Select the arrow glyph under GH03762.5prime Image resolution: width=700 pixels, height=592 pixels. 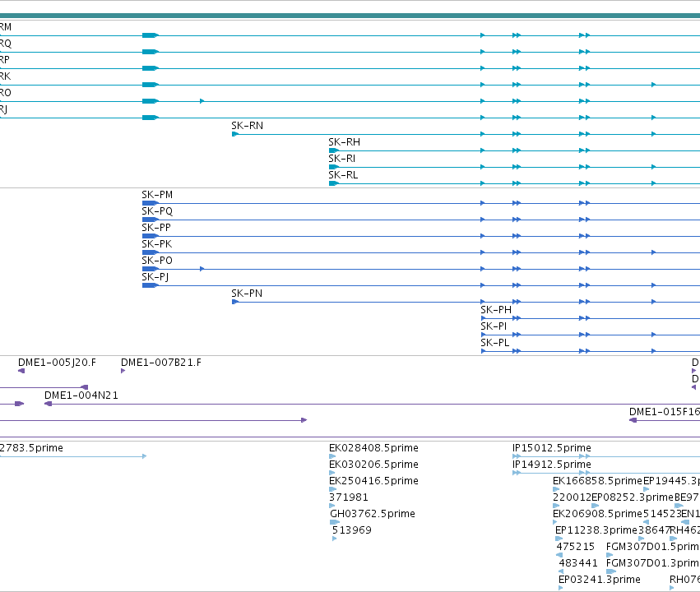335,522
